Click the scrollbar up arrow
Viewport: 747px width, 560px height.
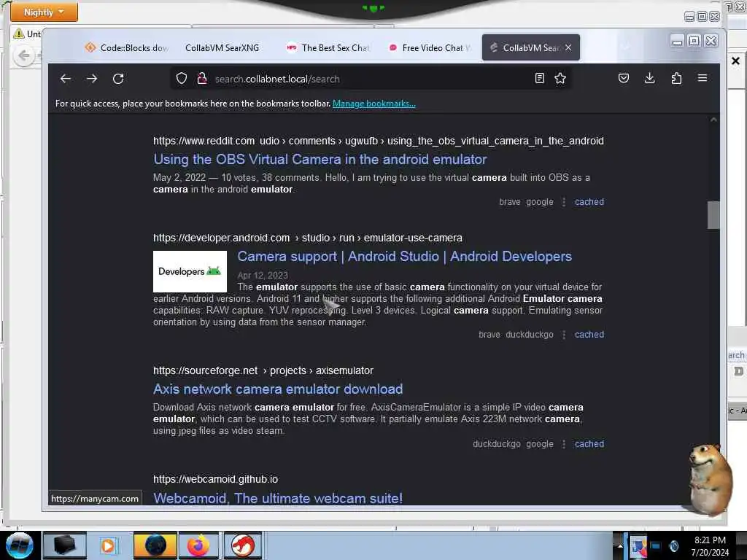click(713, 120)
